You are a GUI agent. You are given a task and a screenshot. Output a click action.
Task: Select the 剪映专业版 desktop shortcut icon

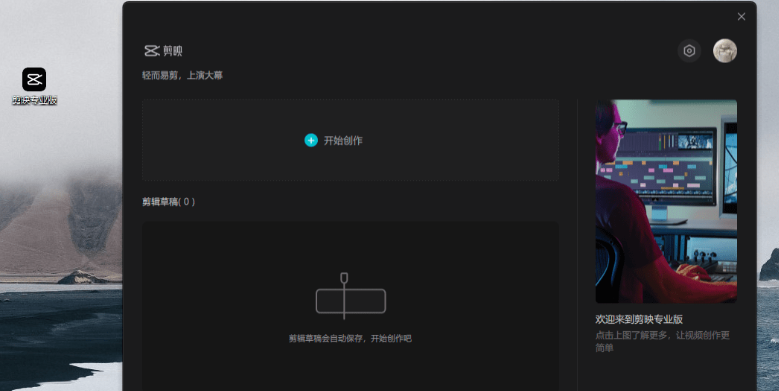click(x=34, y=79)
